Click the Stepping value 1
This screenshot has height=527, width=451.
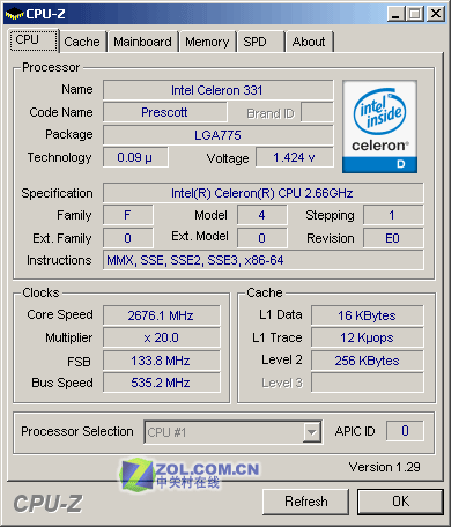(393, 215)
